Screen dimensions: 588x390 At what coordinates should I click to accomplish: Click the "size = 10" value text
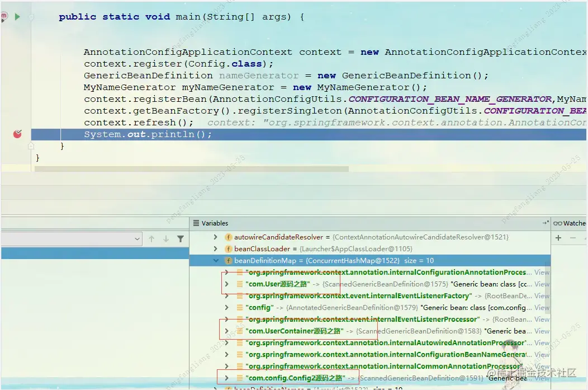coord(419,261)
